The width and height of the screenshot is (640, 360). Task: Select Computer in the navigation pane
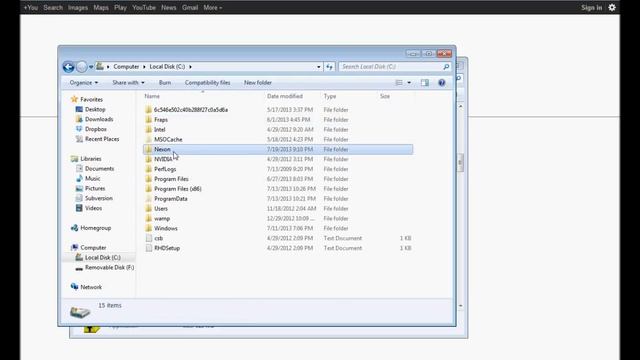point(93,247)
